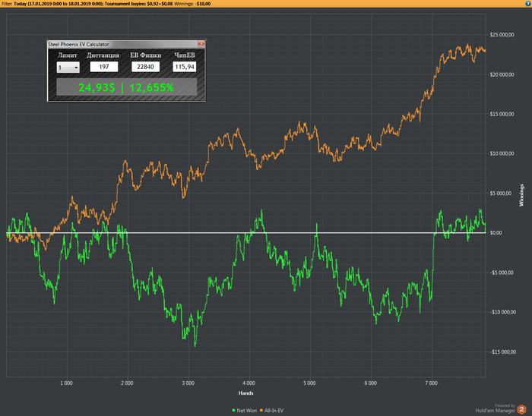
Task: Click the Лимит column label
Action: (68, 55)
